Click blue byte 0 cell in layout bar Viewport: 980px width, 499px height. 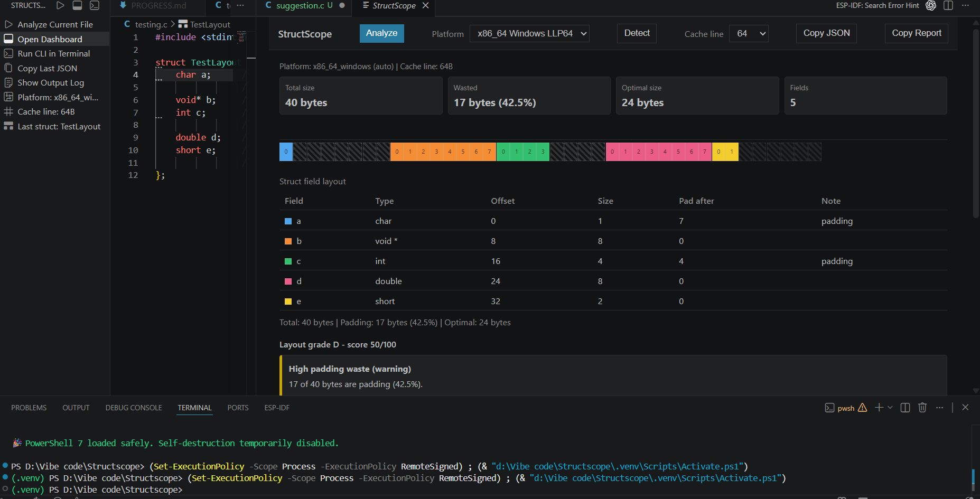pyautogui.click(x=286, y=152)
